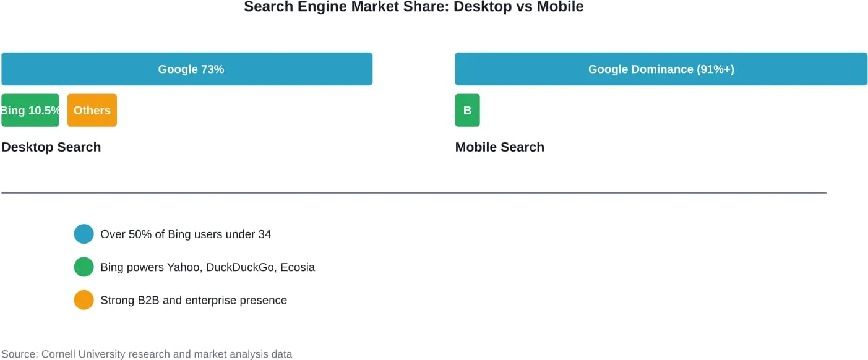Click the Desktop Search heading
Viewport: 868px width, 360px height.
point(51,147)
